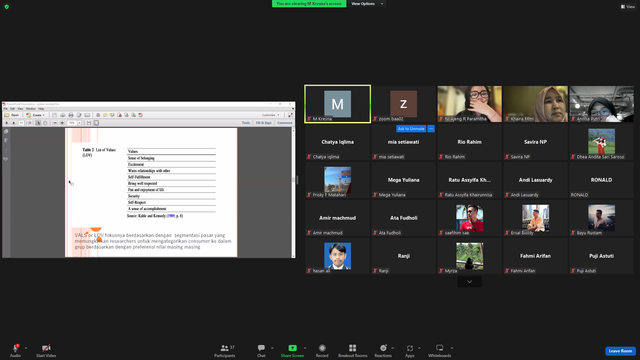
Task: Click the page number input field
Action: point(21,123)
